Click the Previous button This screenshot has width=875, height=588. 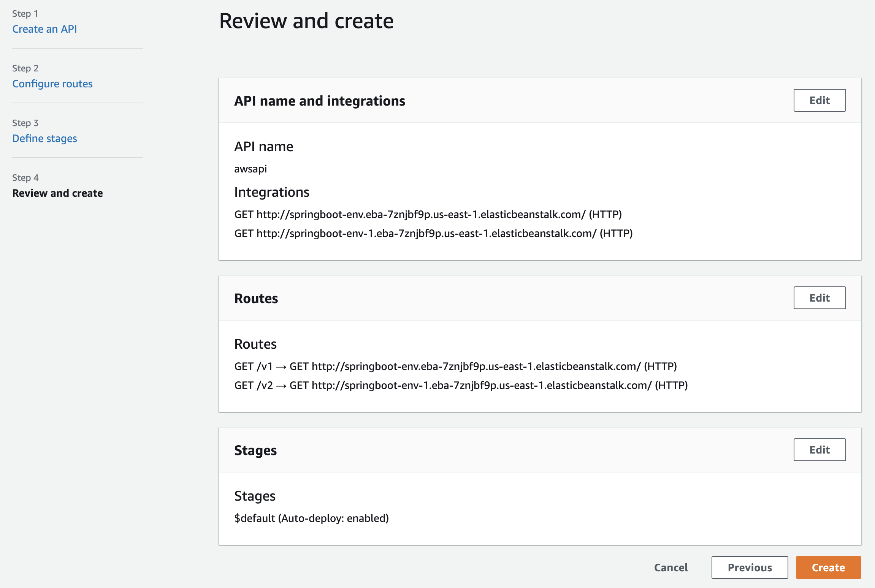point(749,567)
